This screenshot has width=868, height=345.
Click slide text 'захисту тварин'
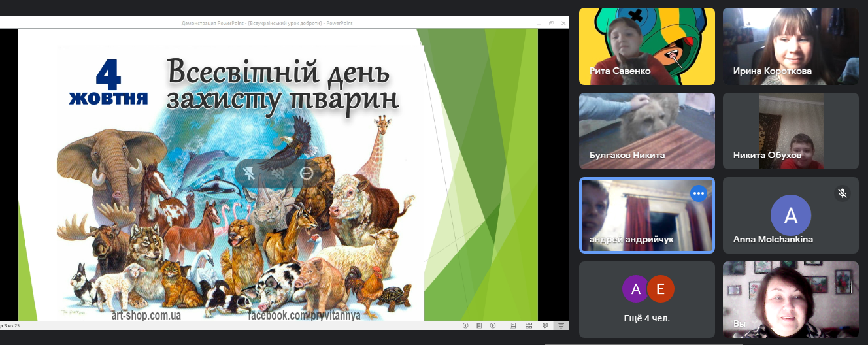coord(282,99)
